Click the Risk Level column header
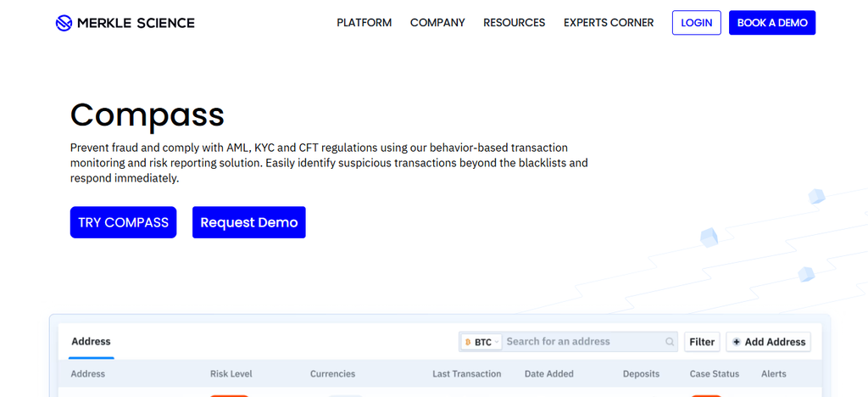The image size is (868, 397). click(231, 374)
